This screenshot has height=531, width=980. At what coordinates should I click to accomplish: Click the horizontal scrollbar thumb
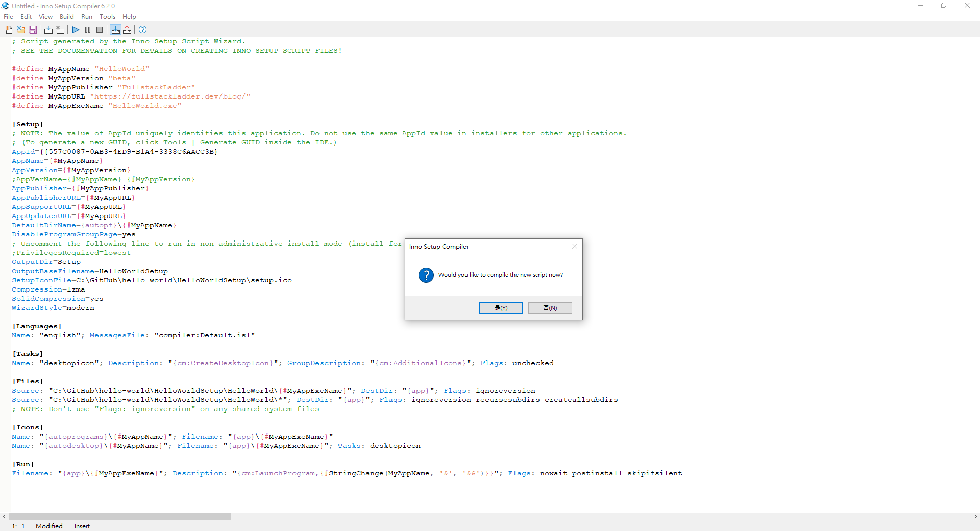click(120, 516)
